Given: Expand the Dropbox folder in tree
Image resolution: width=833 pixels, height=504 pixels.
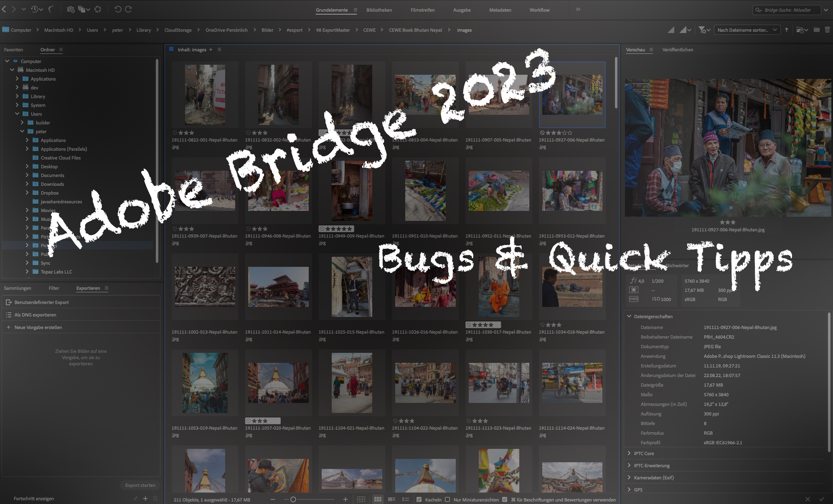Looking at the screenshot, I should click(x=27, y=192).
